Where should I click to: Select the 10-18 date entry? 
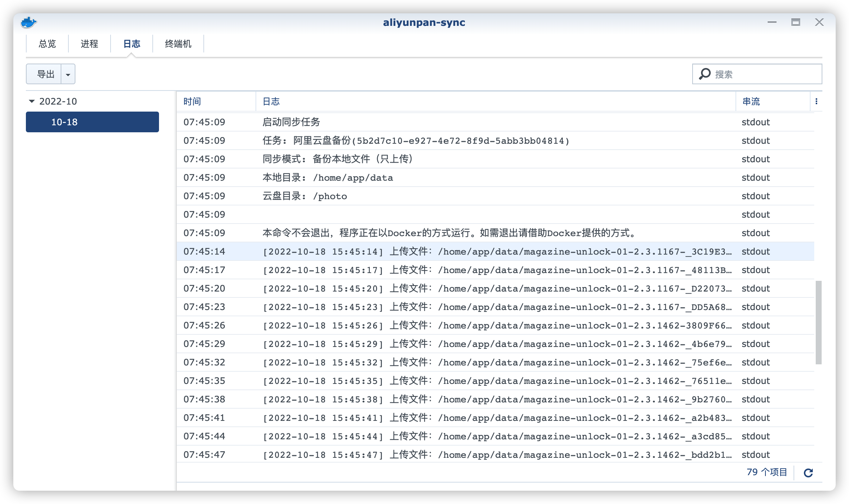[x=92, y=122]
